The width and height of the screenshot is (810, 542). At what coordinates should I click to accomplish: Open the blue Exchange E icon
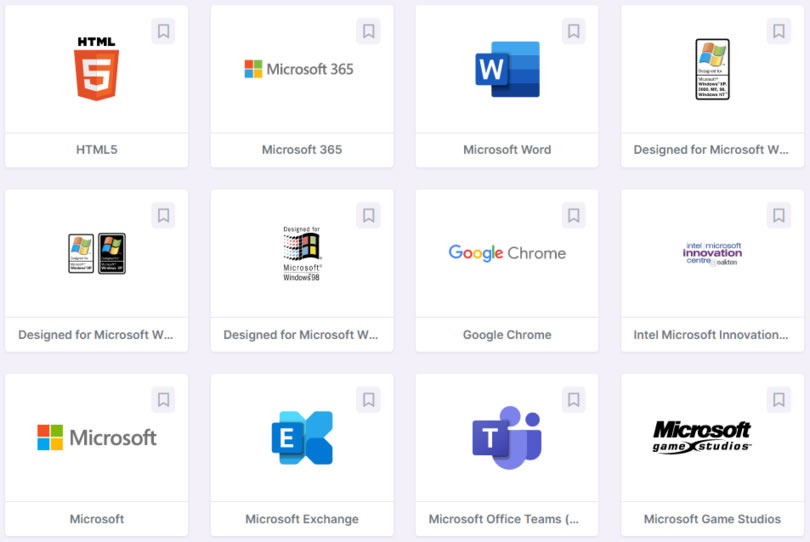tap(302, 438)
